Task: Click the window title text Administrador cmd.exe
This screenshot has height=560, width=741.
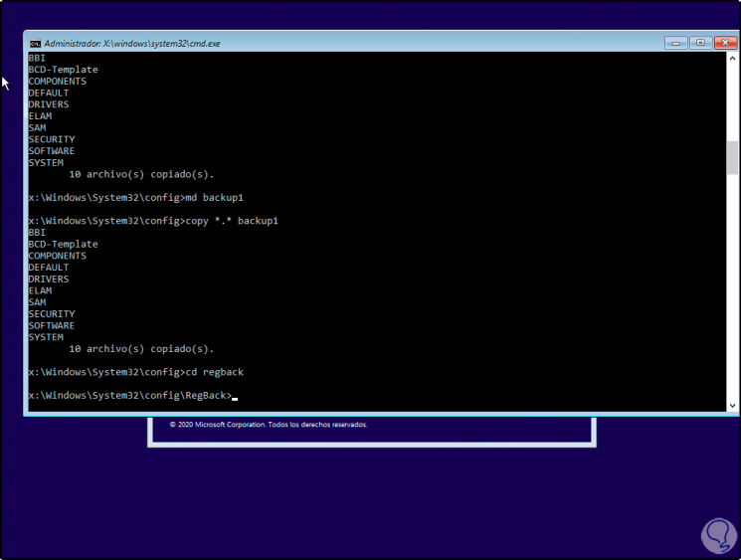Action: [132, 44]
